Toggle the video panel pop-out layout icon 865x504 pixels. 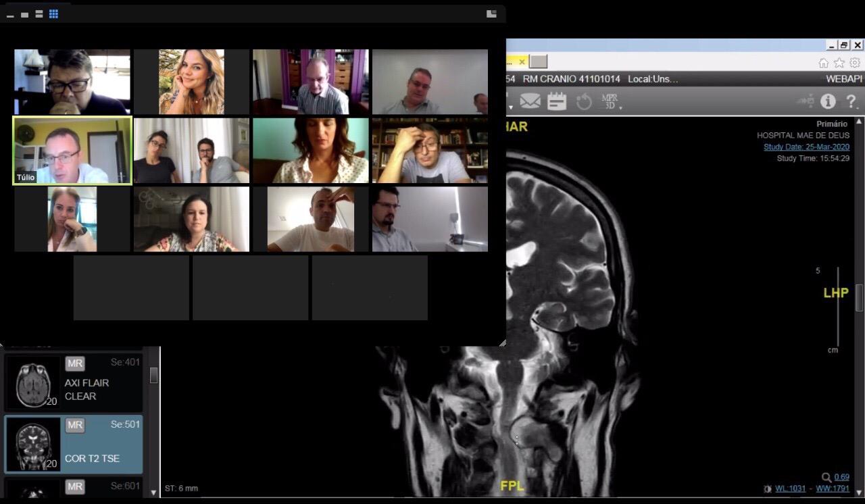[x=491, y=14]
